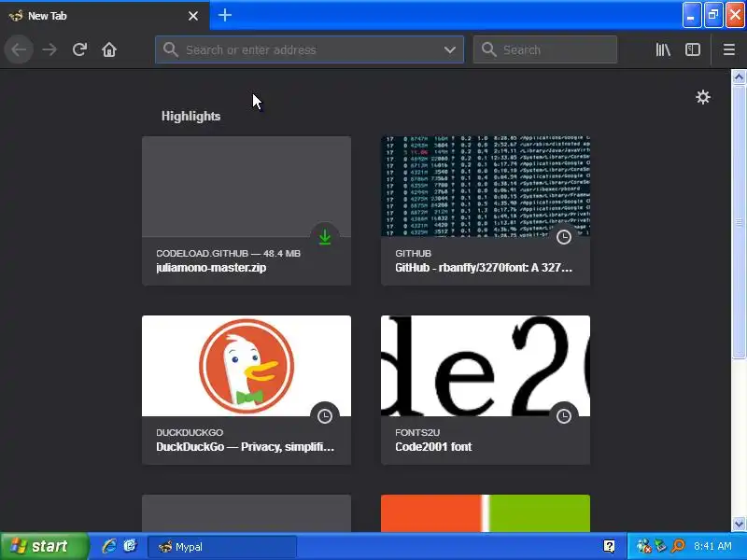Click magnifier icon in Search box

tap(488, 49)
